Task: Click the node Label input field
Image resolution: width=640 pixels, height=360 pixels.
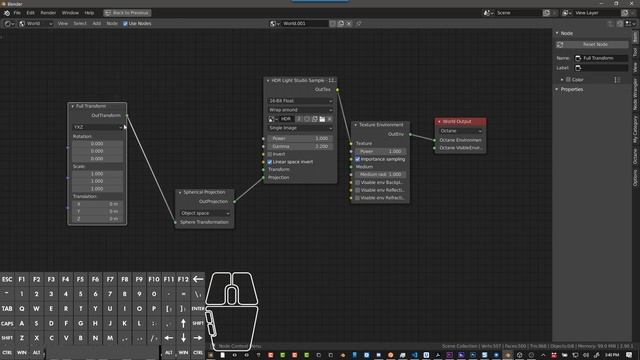Action: [x=601, y=68]
